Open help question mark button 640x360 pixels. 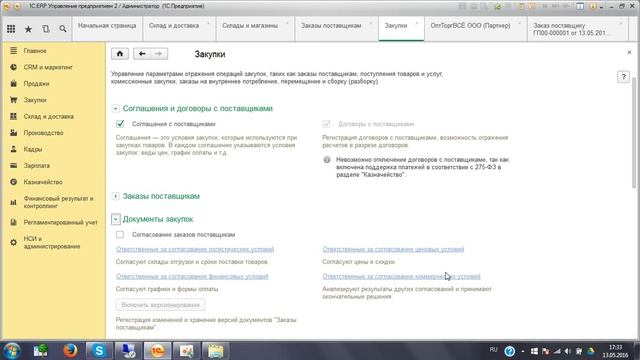pyautogui.click(x=623, y=77)
